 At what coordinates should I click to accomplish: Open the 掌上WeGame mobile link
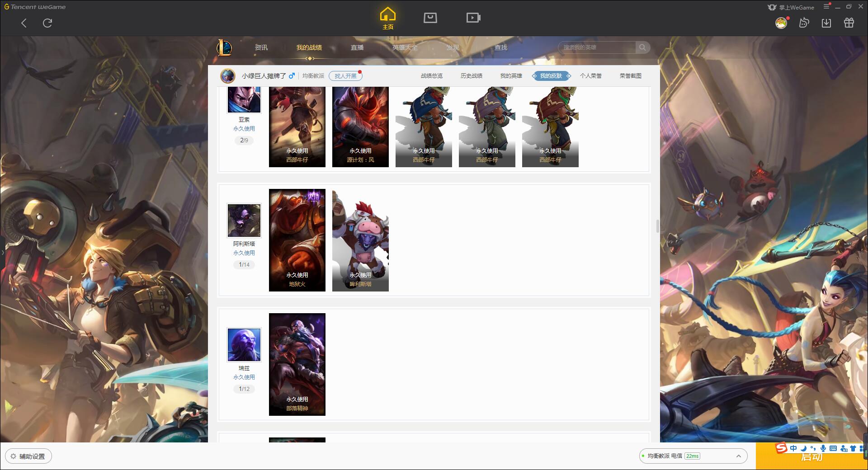pos(791,7)
